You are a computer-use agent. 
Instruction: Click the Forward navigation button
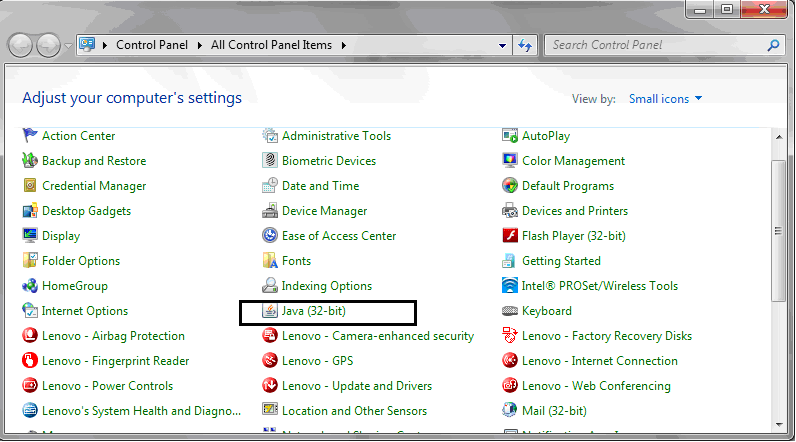coord(48,45)
